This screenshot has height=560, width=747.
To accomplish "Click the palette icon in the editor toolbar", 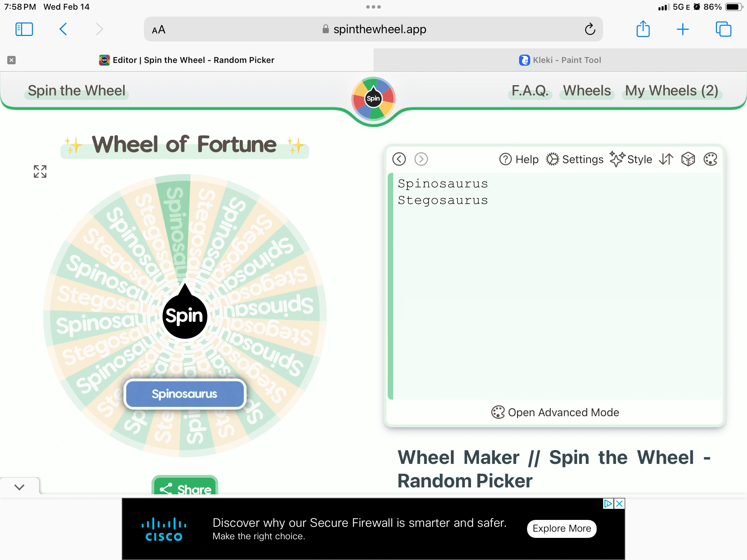I will (x=710, y=159).
